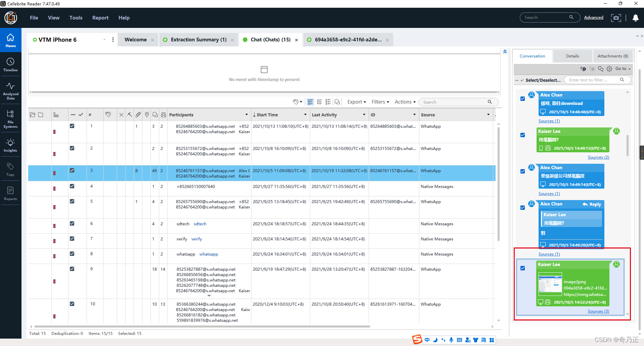This screenshot has height=346, width=644.
Task: Open the Timeline view
Action: point(10,65)
